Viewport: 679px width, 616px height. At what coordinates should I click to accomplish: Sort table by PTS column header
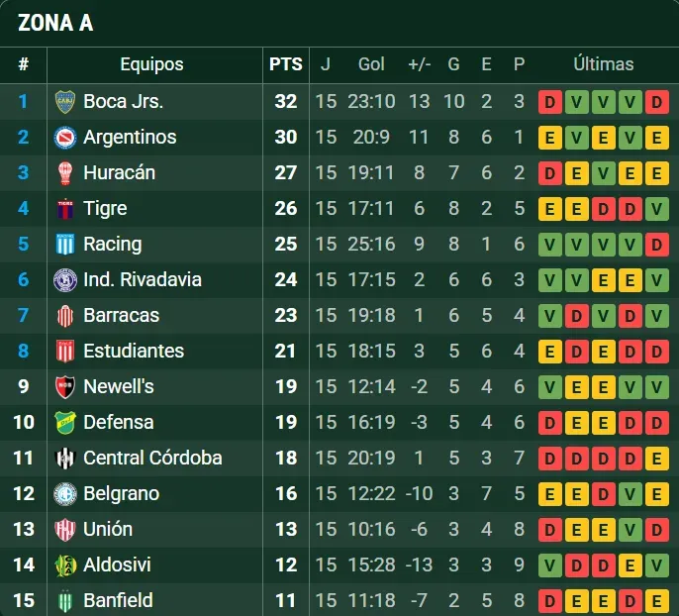click(285, 64)
